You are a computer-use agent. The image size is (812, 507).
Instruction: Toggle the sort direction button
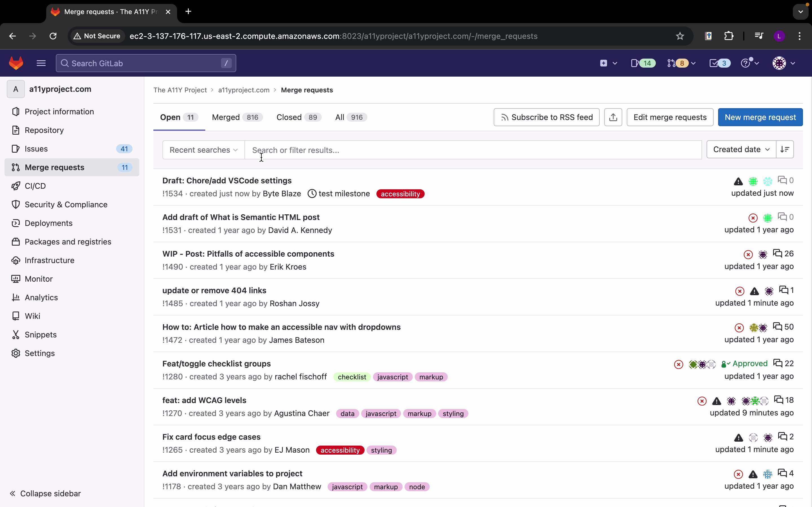click(785, 150)
